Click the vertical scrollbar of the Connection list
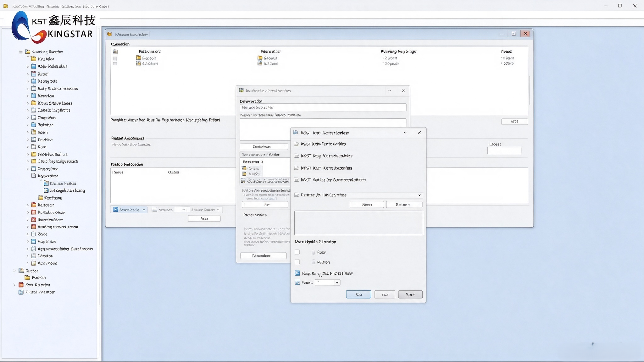644x362 pixels. (529, 90)
